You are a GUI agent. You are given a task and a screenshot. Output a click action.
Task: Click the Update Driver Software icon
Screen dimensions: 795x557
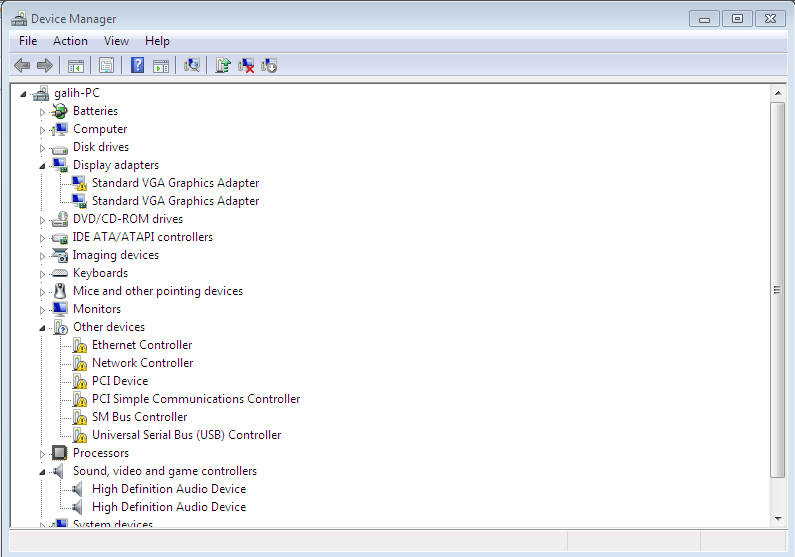223,65
